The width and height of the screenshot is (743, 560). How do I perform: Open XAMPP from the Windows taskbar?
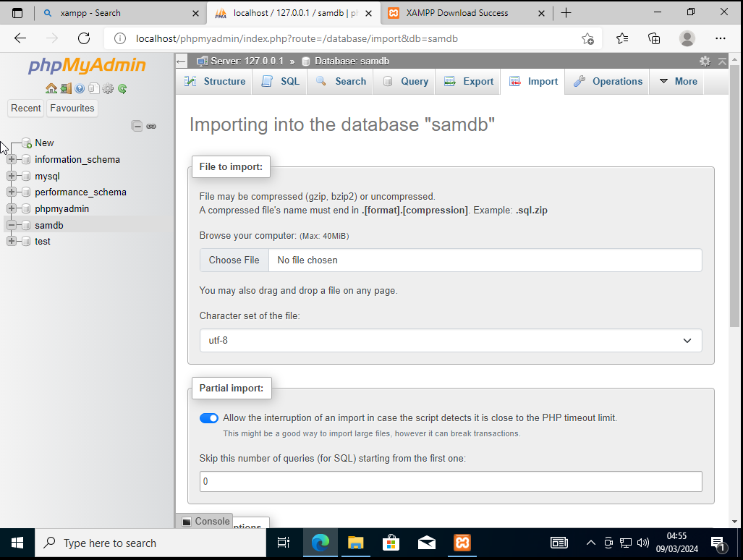462,543
